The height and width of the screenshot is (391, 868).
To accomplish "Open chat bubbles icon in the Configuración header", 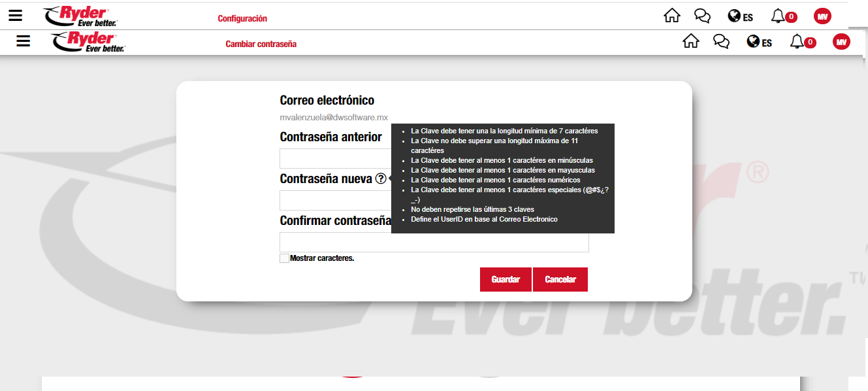I will pos(702,16).
